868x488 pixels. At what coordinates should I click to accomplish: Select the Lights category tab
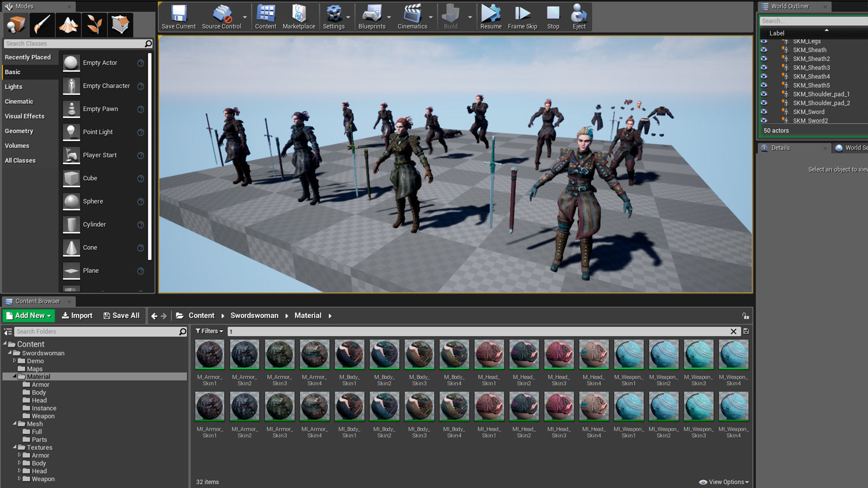click(14, 87)
